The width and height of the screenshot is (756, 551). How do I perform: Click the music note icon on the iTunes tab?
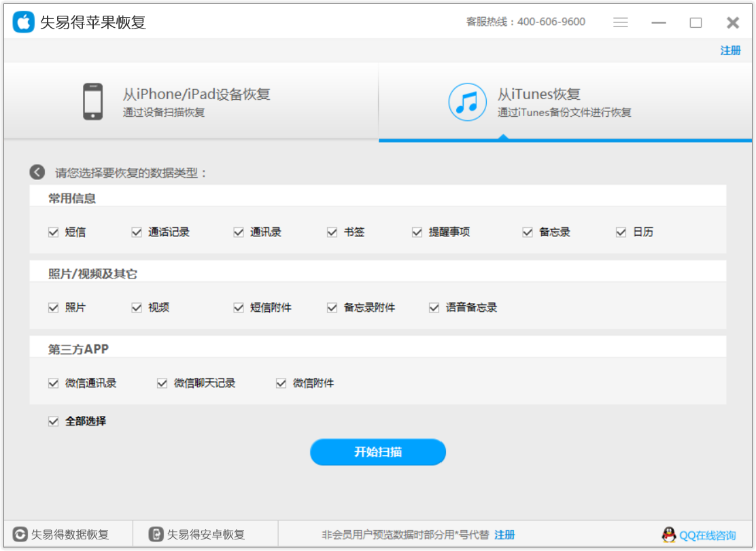click(x=468, y=101)
